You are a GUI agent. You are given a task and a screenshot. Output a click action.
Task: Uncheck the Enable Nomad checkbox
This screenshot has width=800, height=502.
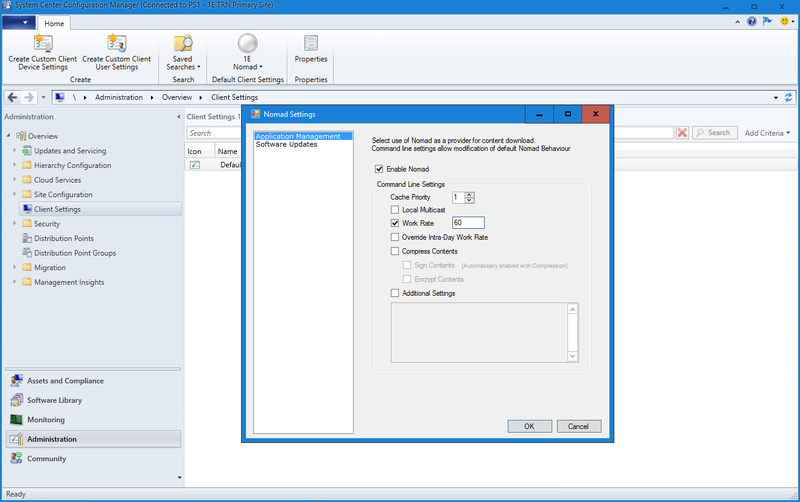[379, 169]
